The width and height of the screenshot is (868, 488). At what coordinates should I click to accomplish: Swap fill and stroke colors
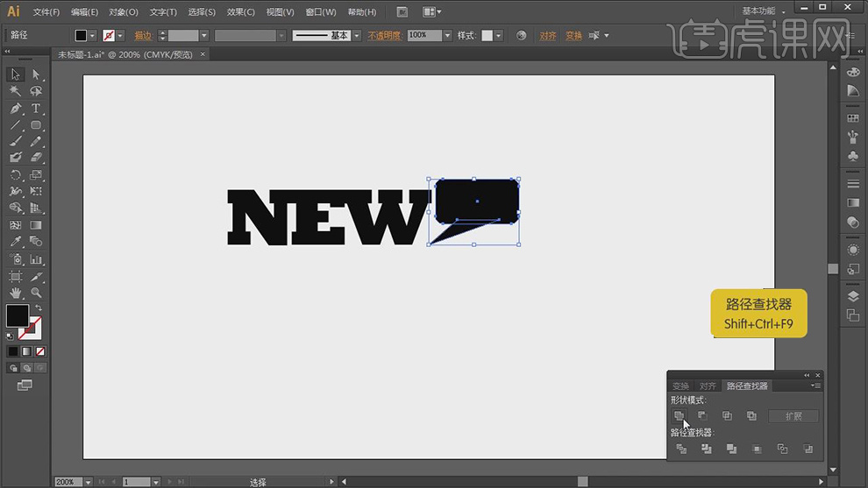pyautogui.click(x=38, y=308)
